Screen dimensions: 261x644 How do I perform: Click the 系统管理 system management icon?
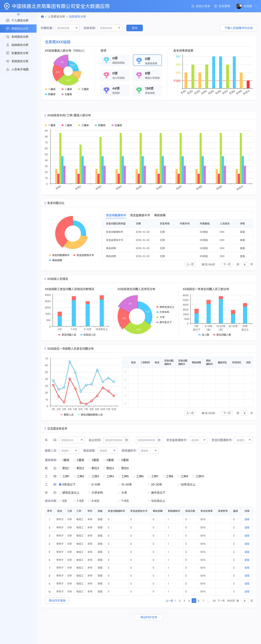(216, 6)
